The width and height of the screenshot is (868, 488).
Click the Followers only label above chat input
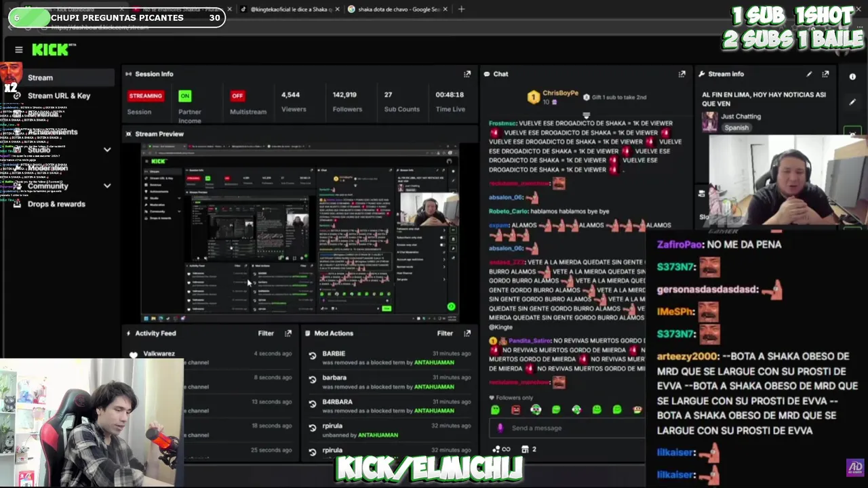514,398
